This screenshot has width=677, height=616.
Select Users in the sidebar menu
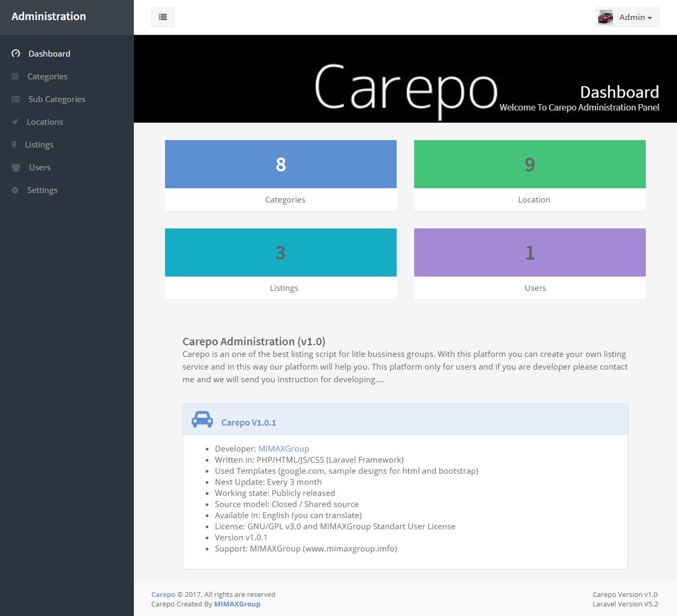pos(67,167)
